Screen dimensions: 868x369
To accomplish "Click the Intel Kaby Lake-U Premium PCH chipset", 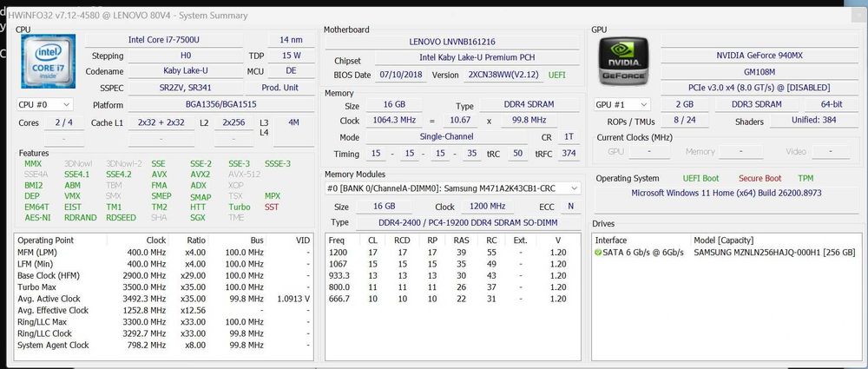I will pos(477,57).
